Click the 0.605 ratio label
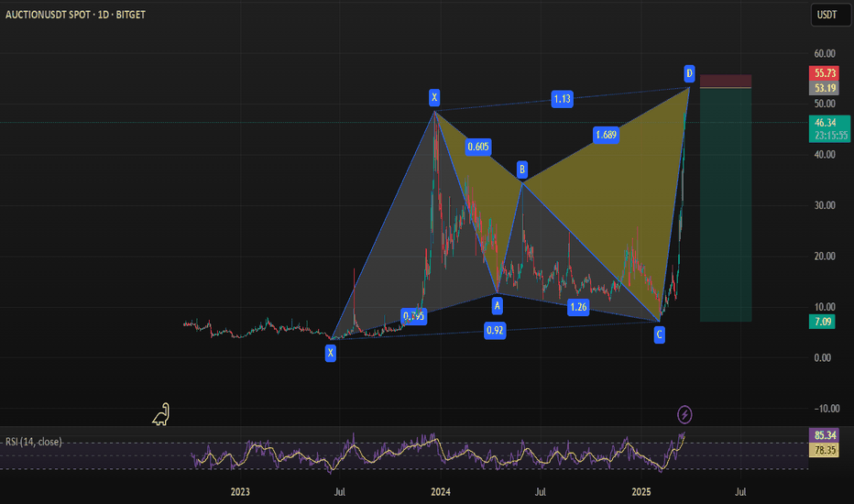 [478, 147]
